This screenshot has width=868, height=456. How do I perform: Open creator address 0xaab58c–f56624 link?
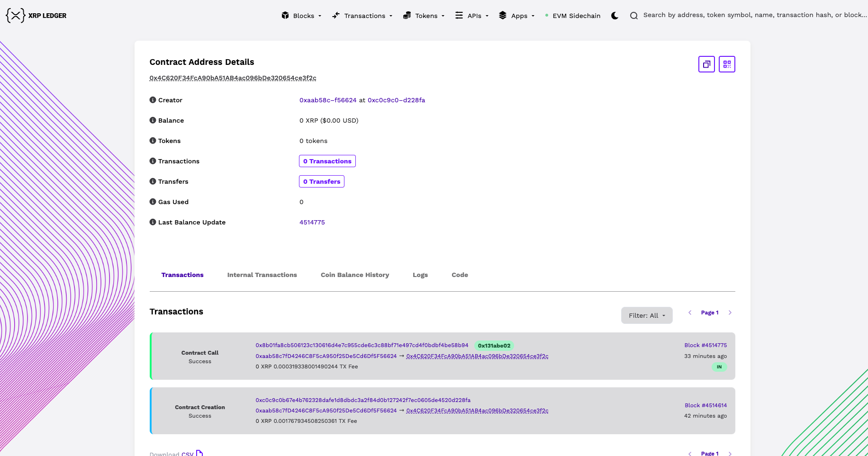coord(328,100)
